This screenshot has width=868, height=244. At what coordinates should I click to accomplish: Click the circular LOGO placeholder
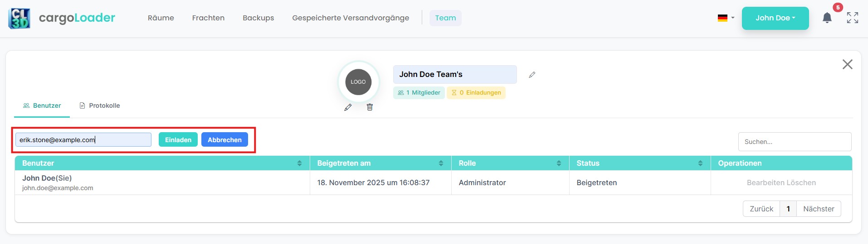(358, 82)
